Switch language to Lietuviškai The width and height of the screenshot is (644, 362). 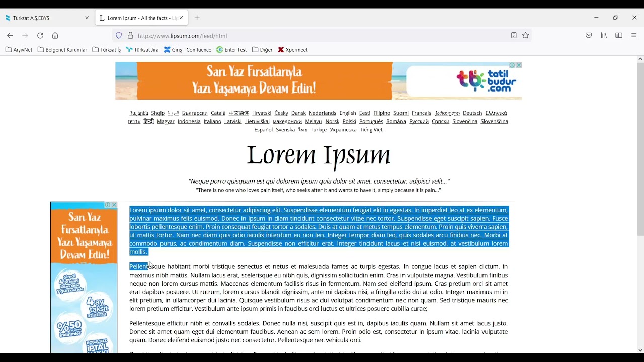[x=257, y=121]
